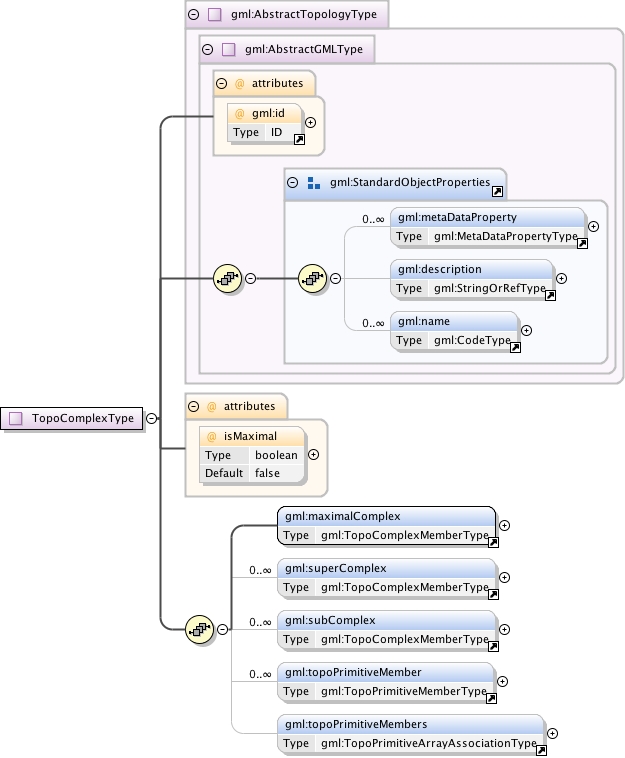Click gml:CodeType type text
Viewport: 625px width, 758px height.
pos(472,340)
